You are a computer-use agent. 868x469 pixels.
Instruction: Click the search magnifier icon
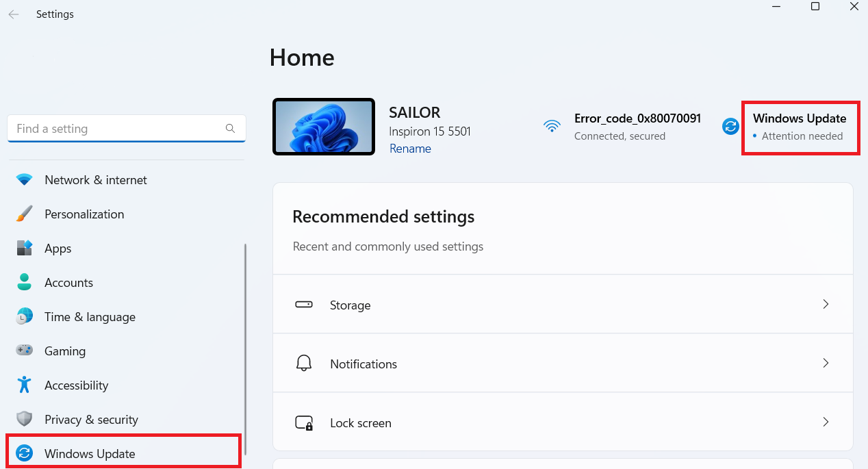click(230, 128)
